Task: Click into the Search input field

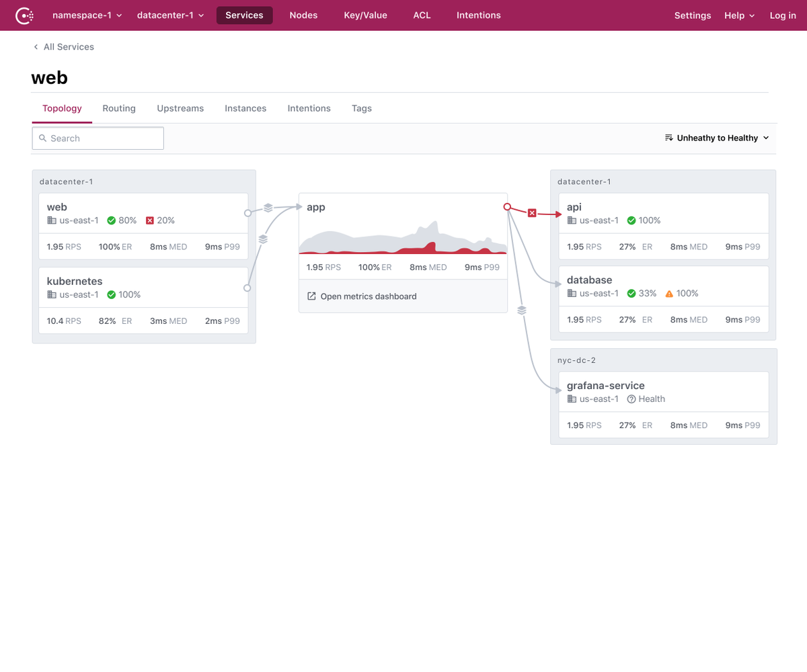Action: pyautogui.click(x=98, y=138)
